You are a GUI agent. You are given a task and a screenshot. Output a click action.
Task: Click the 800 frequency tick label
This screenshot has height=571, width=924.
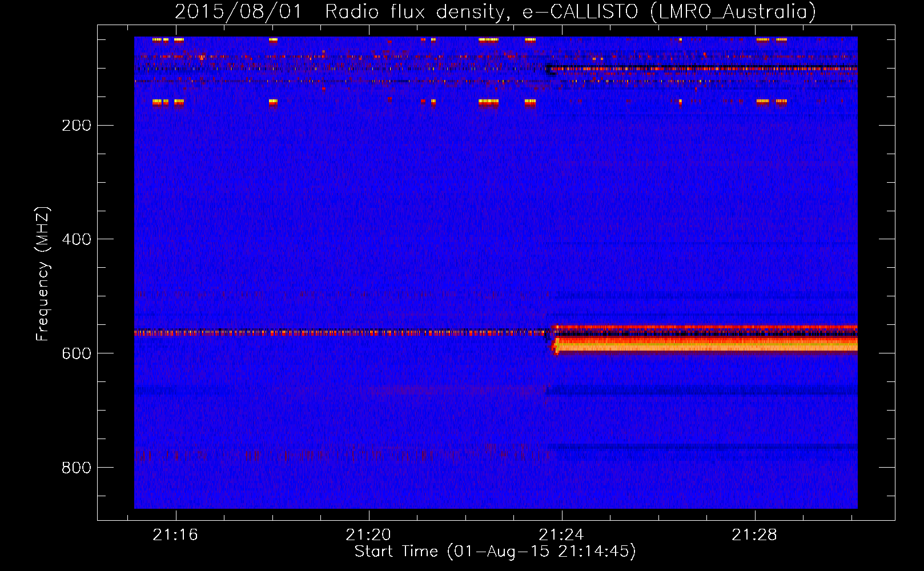[77, 468]
